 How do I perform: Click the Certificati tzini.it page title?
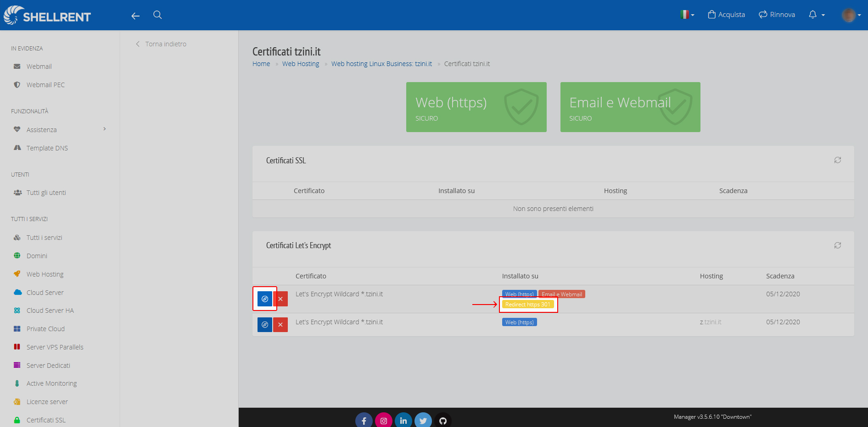[x=286, y=52]
